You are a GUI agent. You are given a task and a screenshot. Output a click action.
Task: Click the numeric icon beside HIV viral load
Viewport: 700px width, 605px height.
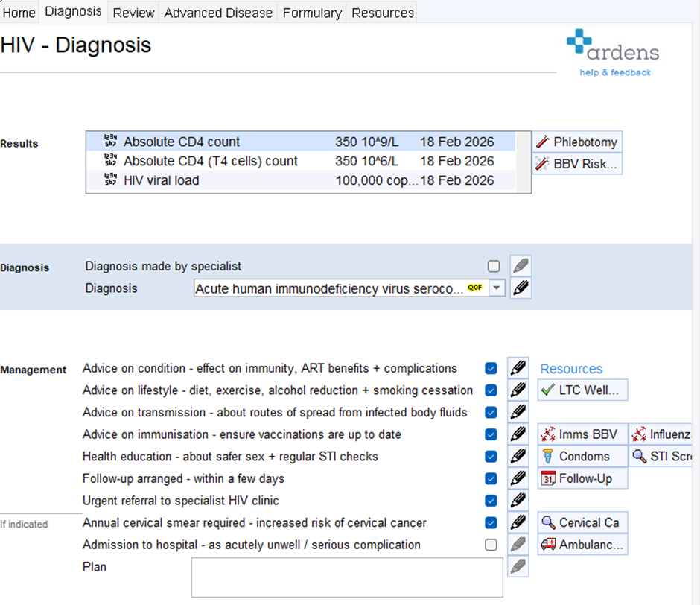pos(110,179)
